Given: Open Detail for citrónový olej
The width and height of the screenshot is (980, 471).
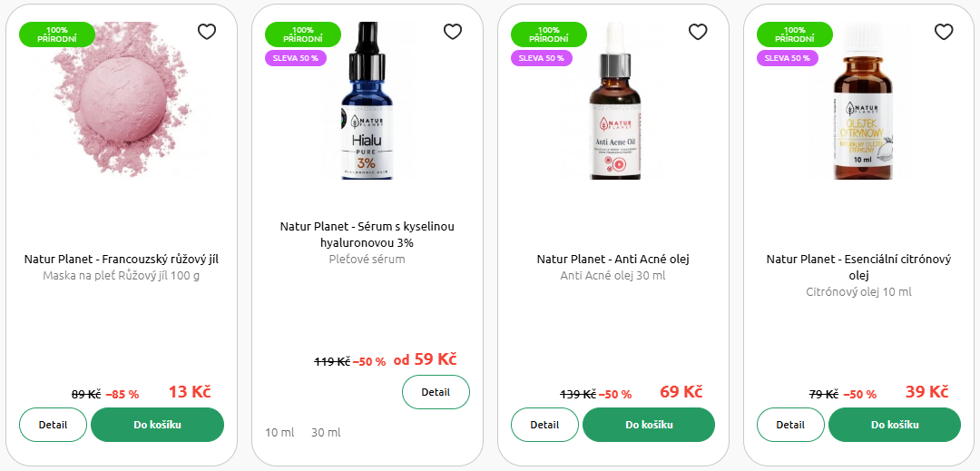Looking at the screenshot, I should click(790, 425).
